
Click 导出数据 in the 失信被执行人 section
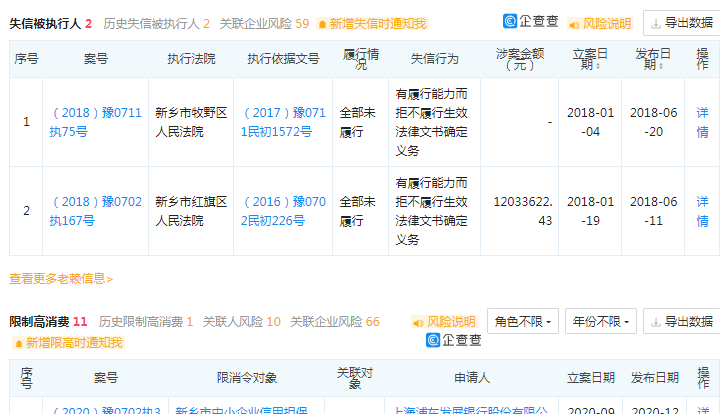[x=681, y=23]
